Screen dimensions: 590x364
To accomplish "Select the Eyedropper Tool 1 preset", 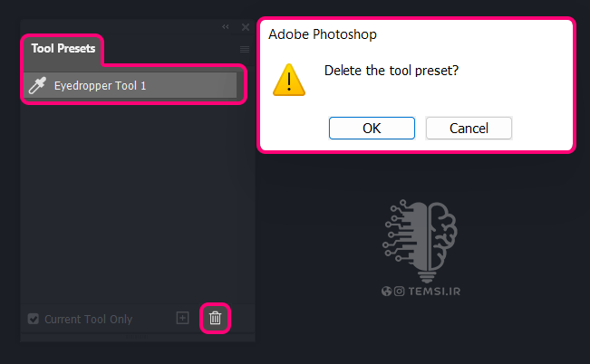I will tap(131, 85).
